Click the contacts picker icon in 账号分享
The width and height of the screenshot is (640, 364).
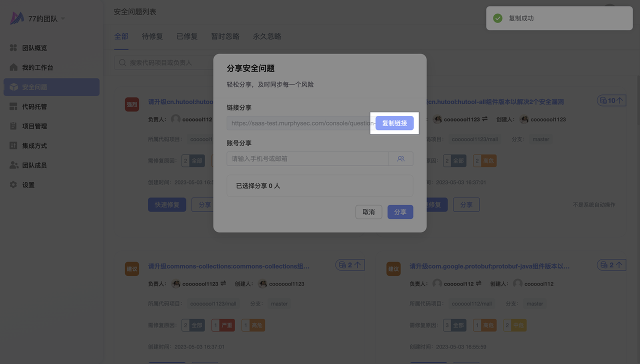(x=400, y=158)
